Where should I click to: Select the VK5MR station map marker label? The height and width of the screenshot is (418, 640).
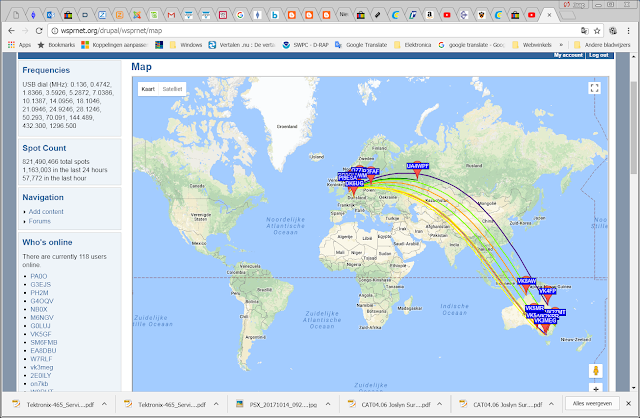[x=534, y=309]
